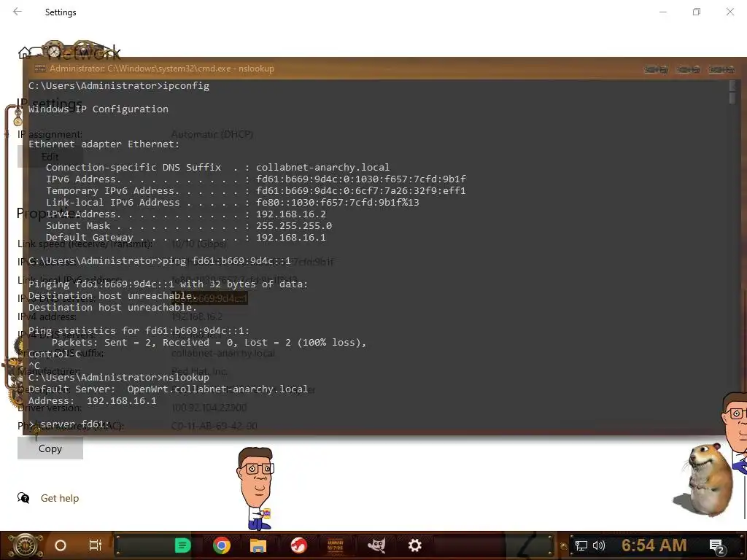747x560 pixels.
Task: Launch the green chat app on taskbar
Action: (182, 545)
